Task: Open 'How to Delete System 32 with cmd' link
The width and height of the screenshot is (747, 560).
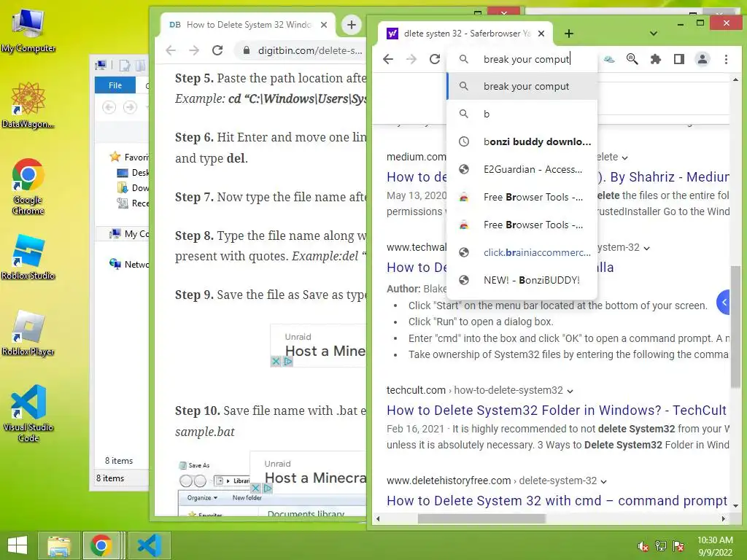Action: pos(557,500)
